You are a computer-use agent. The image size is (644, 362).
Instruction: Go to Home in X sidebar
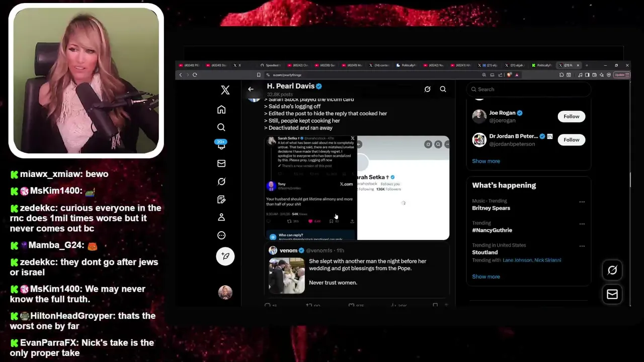[x=221, y=110]
